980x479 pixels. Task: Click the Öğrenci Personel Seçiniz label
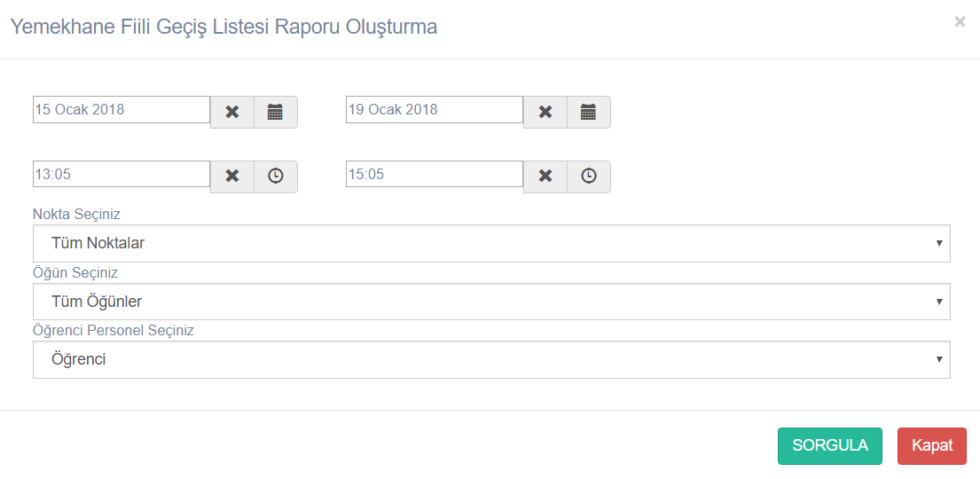point(114,331)
